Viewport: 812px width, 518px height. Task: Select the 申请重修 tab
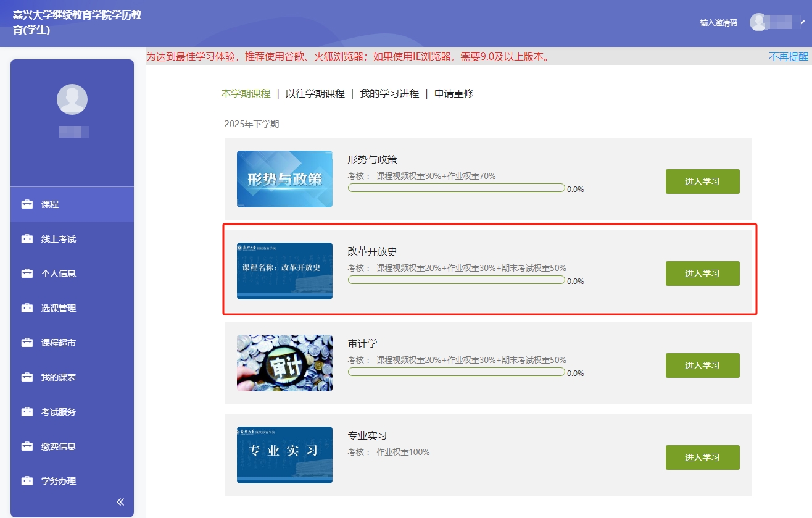pos(454,94)
